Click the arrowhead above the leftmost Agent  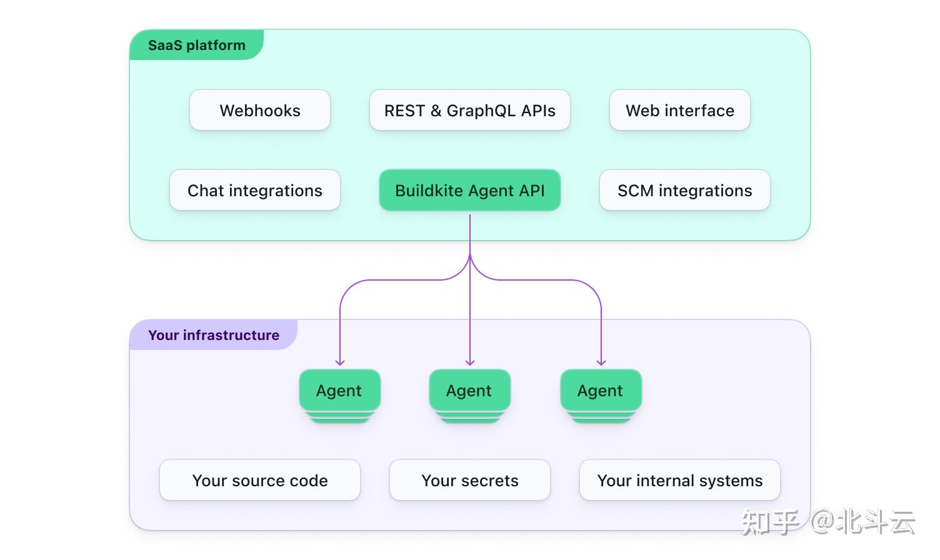click(340, 362)
